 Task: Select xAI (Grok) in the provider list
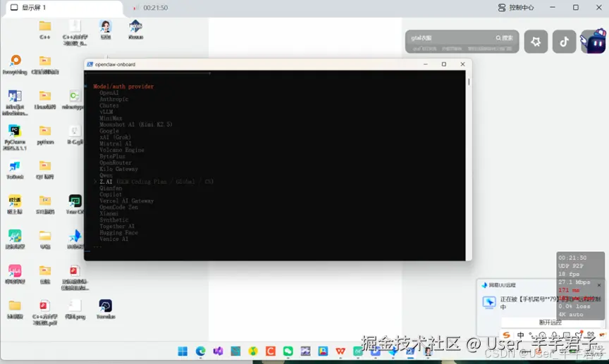click(115, 137)
